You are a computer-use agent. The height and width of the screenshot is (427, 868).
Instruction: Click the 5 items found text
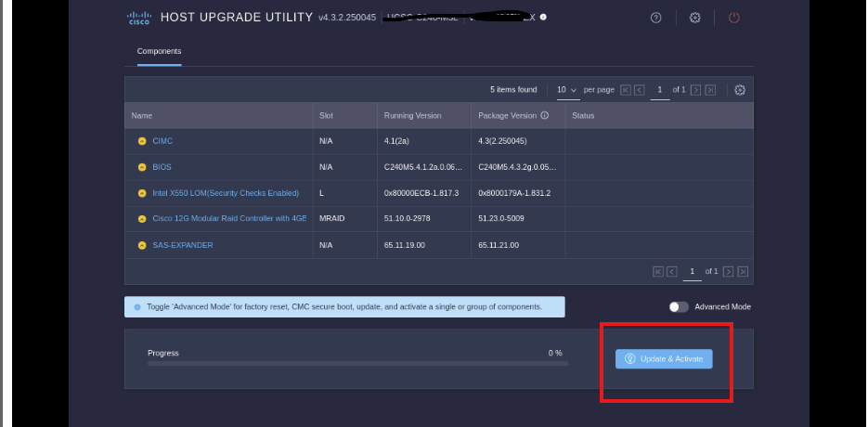click(x=513, y=90)
